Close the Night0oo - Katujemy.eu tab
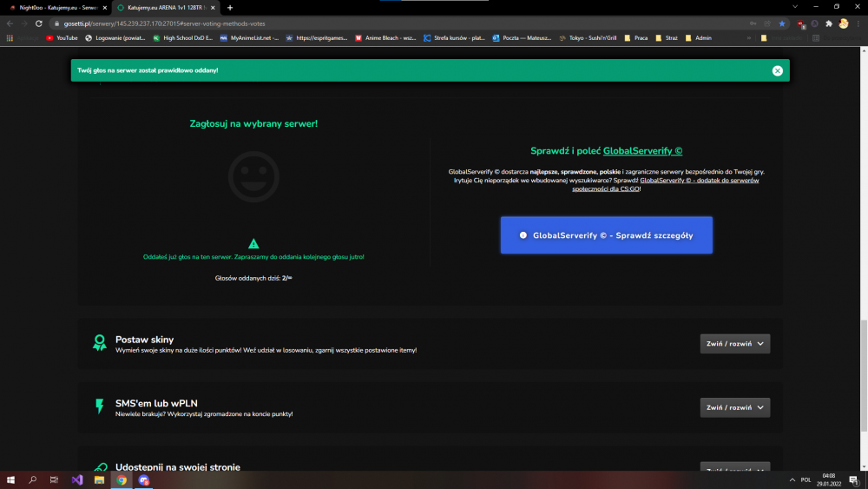Viewport: 868px width, 489px height. [x=105, y=8]
